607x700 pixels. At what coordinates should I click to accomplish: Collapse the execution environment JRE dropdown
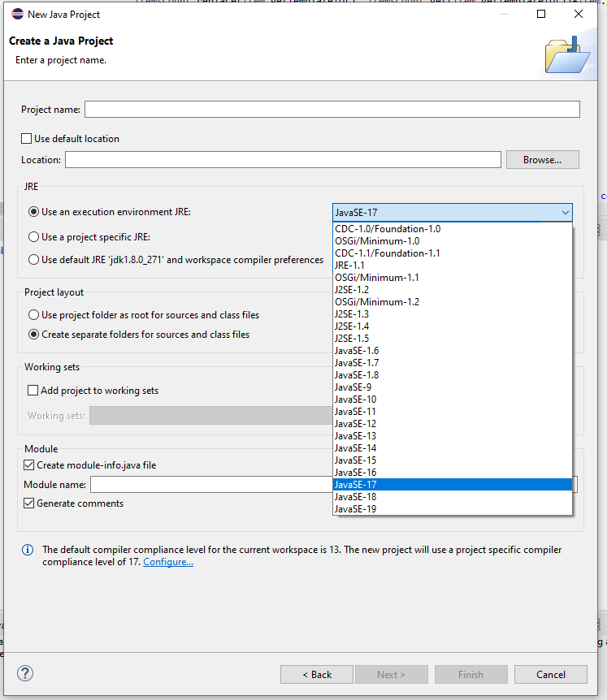click(x=564, y=213)
